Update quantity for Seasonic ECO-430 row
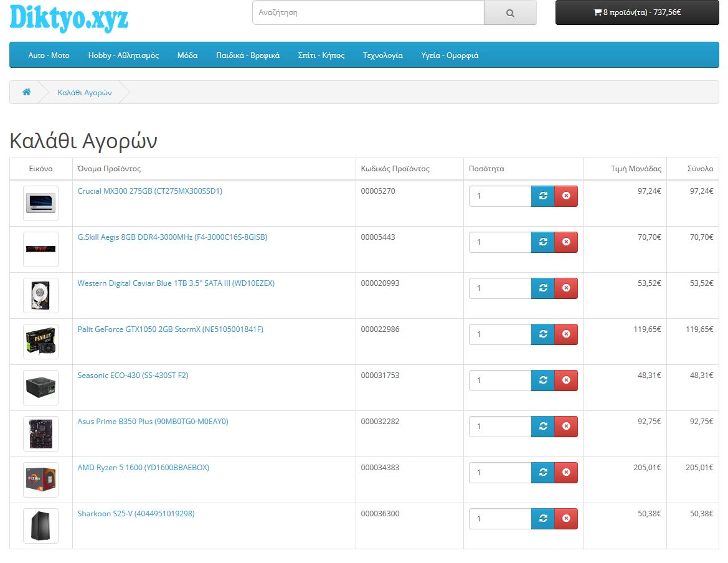 click(543, 380)
